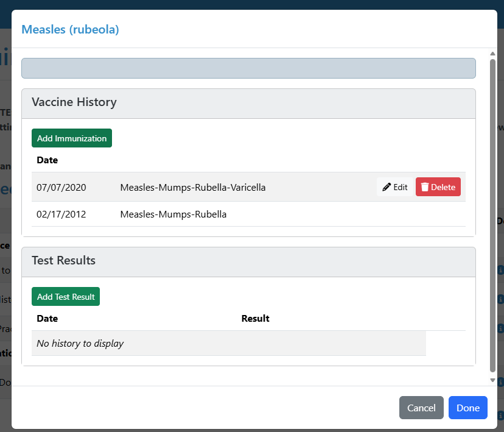Image resolution: width=504 pixels, height=432 pixels.
Task: Click the empty gray field above Vaccine History
Action: [x=248, y=68]
